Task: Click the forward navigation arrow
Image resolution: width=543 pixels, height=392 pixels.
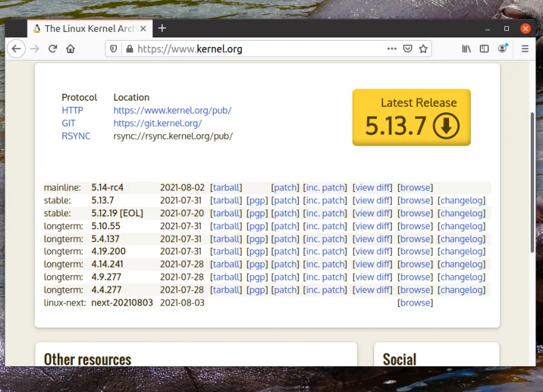Action: click(x=35, y=49)
